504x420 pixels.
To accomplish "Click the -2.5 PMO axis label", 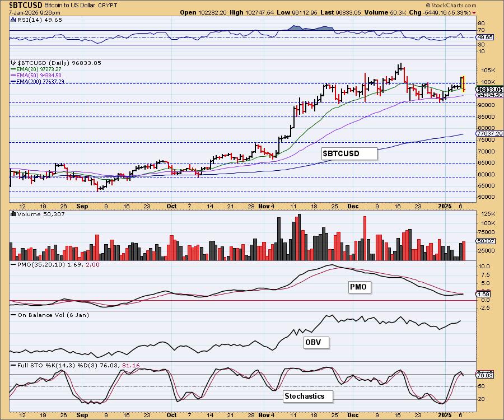I will tap(484, 308).
